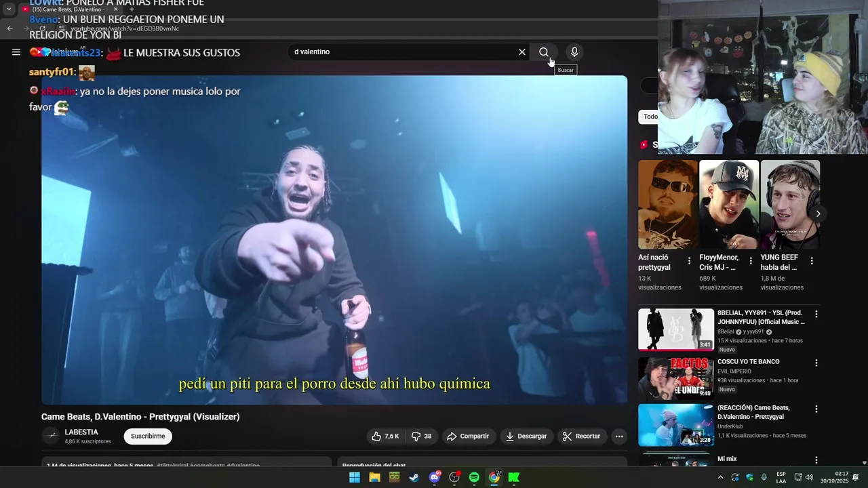Clear the search box with the X icon

click(522, 52)
